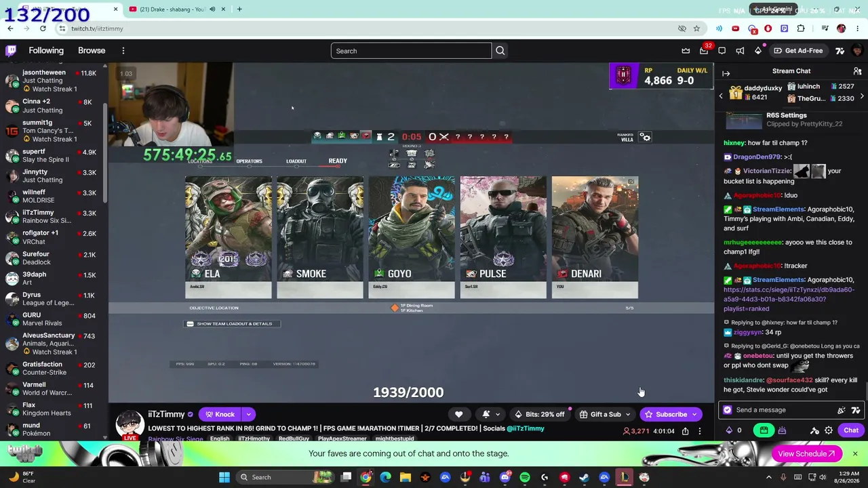Click the English stream tag

(220, 439)
